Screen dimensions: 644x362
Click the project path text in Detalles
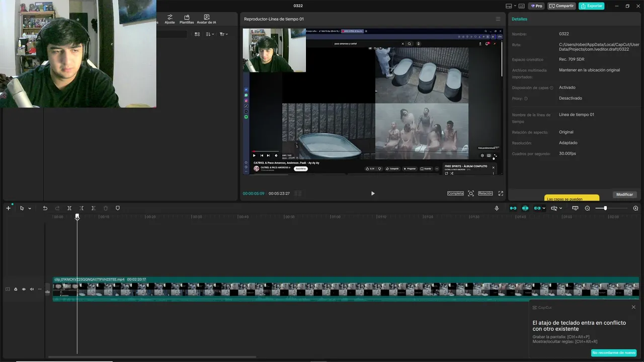tap(599, 47)
